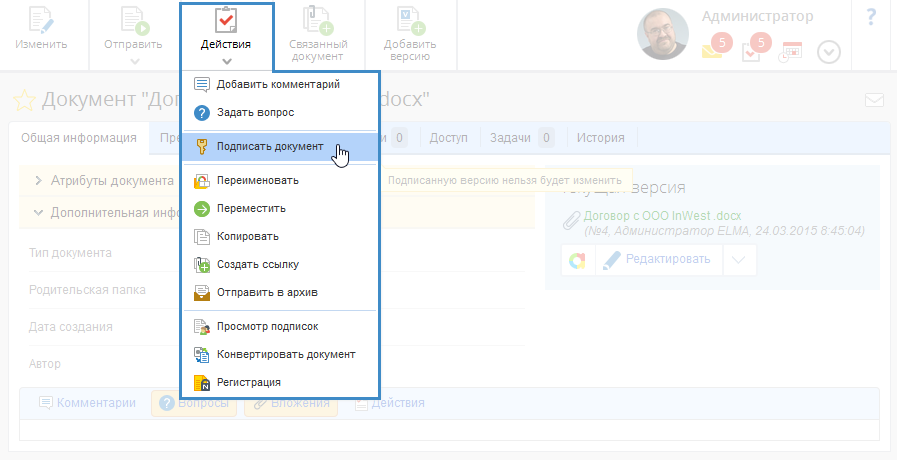Click the administrator avatar photo
The height and width of the screenshot is (460, 897).
point(665,34)
